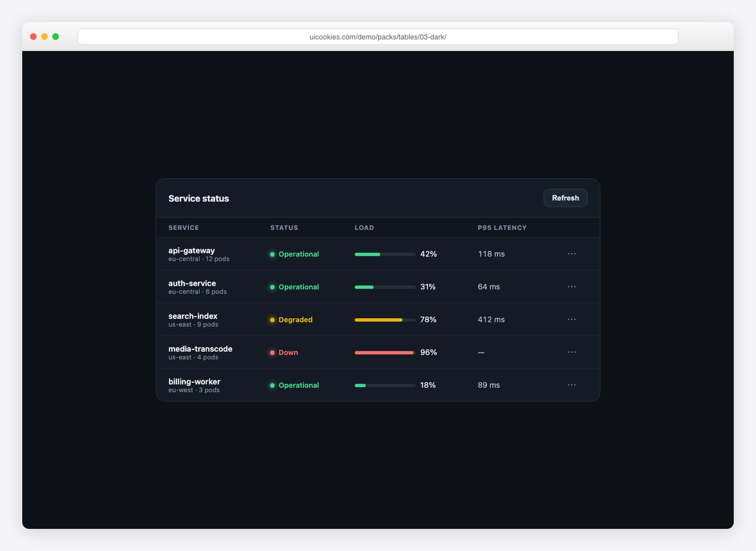756x551 pixels.
Task: Click the api-gateway load bar
Action: [x=385, y=254]
